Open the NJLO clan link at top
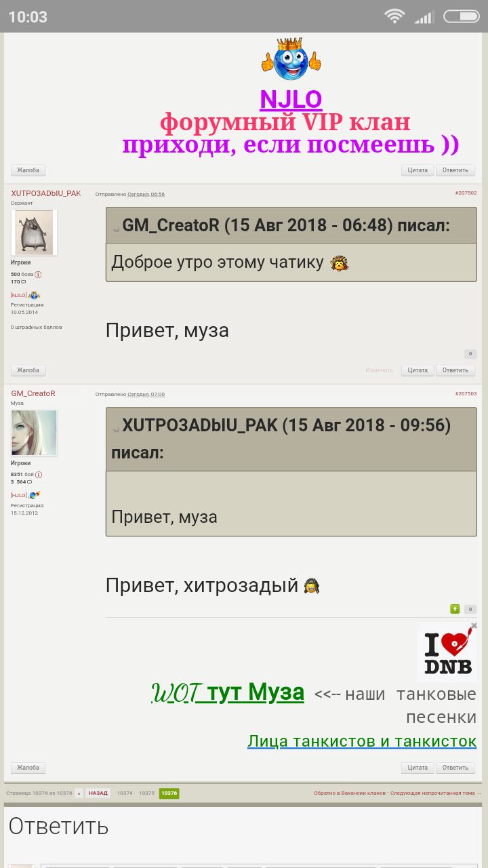The width and height of the screenshot is (488, 868). pyautogui.click(x=291, y=100)
